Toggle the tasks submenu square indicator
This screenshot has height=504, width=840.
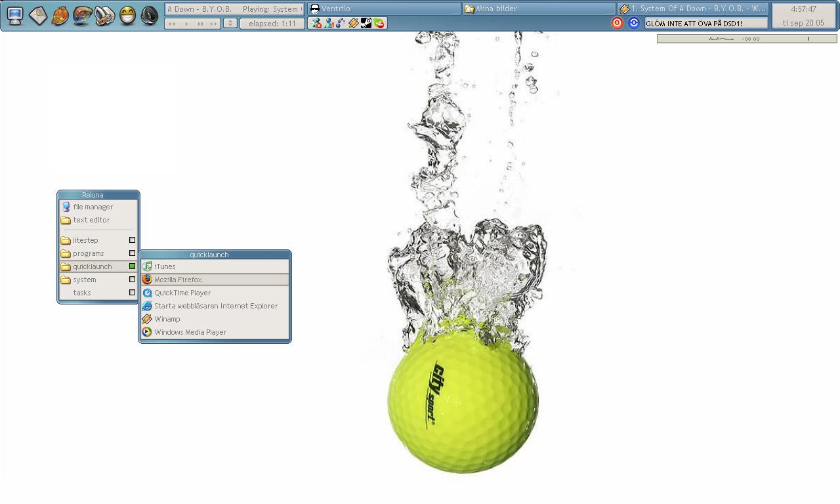[x=132, y=293]
